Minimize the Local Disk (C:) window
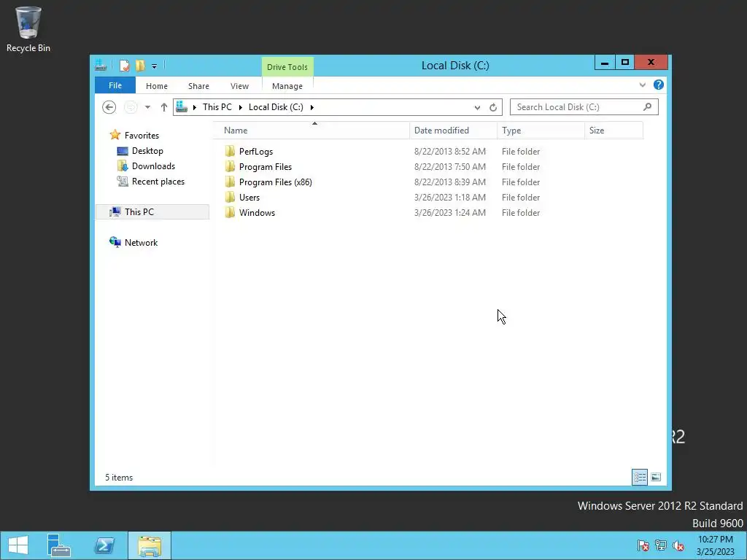The image size is (747, 560). (x=605, y=63)
